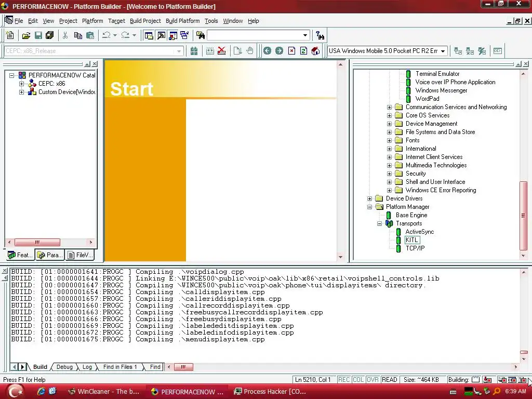Click the OVR indicator in status bar

(x=372, y=380)
